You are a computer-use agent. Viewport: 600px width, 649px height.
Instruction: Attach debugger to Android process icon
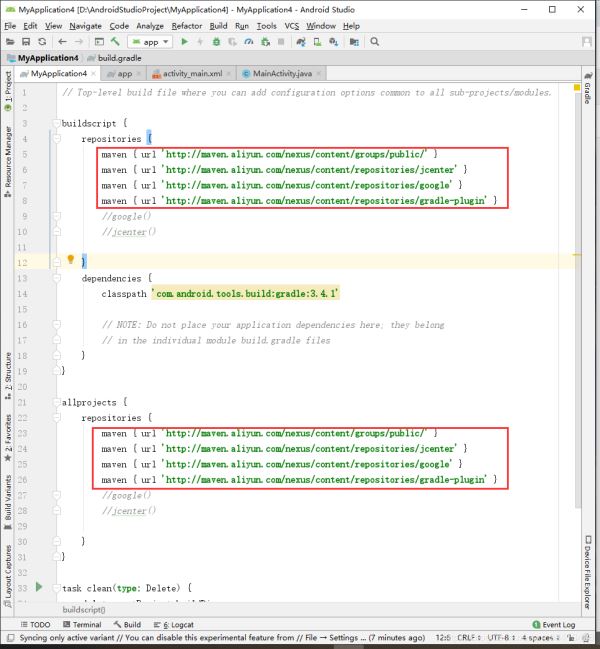pyautogui.click(x=266, y=42)
